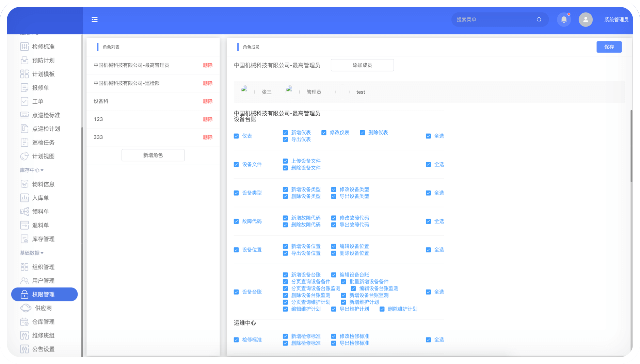
Task: Click the user avatar icon in header
Action: pos(586,20)
